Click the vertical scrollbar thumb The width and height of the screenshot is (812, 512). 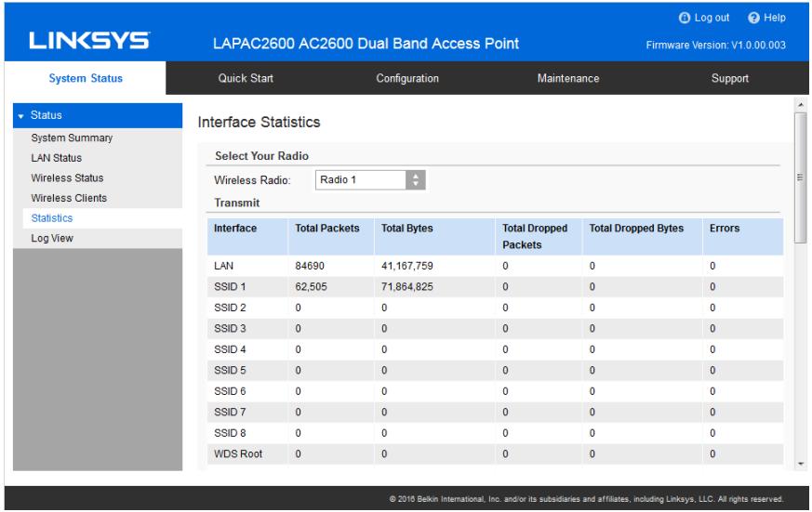[x=801, y=177]
